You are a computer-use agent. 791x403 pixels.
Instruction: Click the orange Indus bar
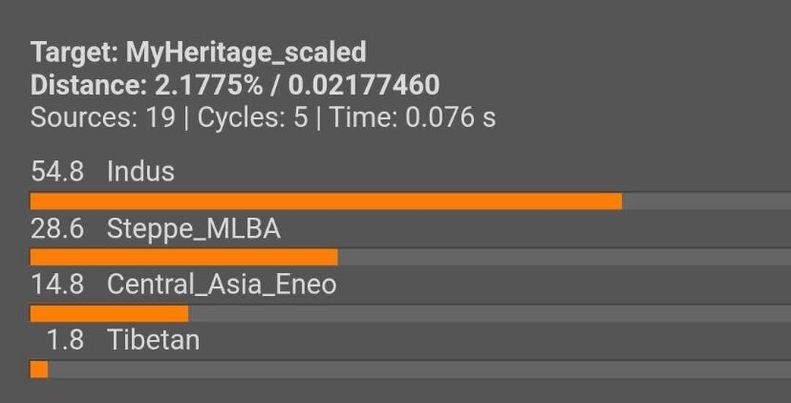pyautogui.click(x=326, y=201)
